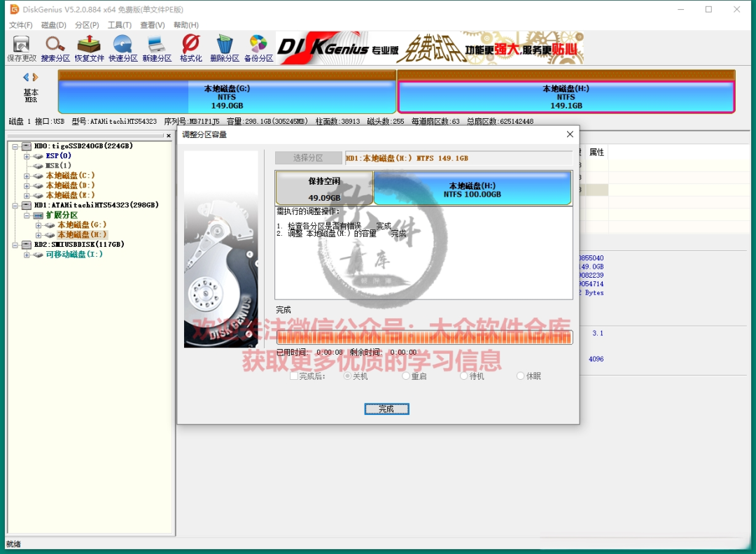The width and height of the screenshot is (756, 554).
Task: Click the orange operation progress bar
Action: pyautogui.click(x=424, y=337)
